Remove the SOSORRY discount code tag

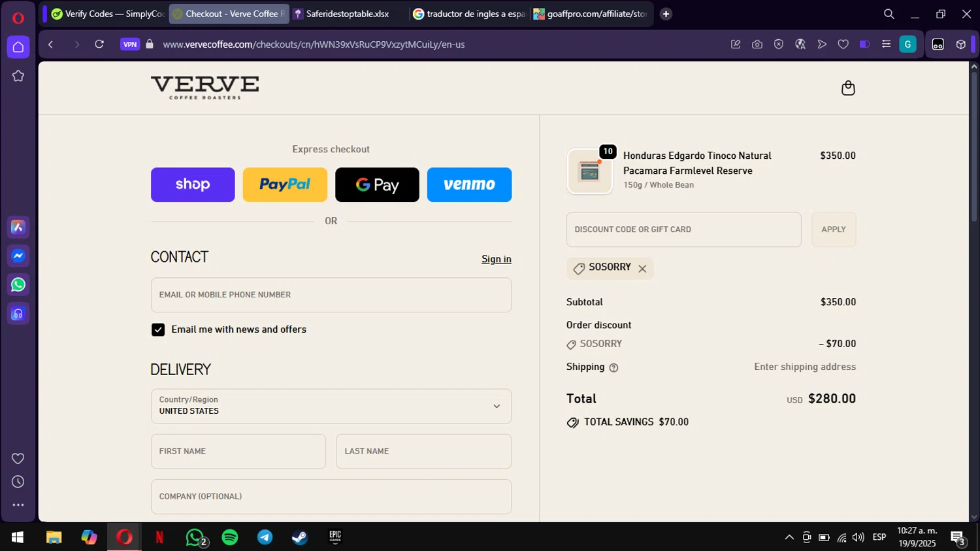(642, 269)
